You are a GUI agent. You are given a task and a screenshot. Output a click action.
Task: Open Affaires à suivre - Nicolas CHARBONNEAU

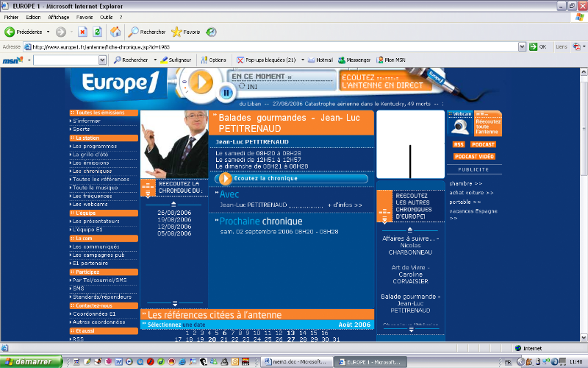(411, 245)
